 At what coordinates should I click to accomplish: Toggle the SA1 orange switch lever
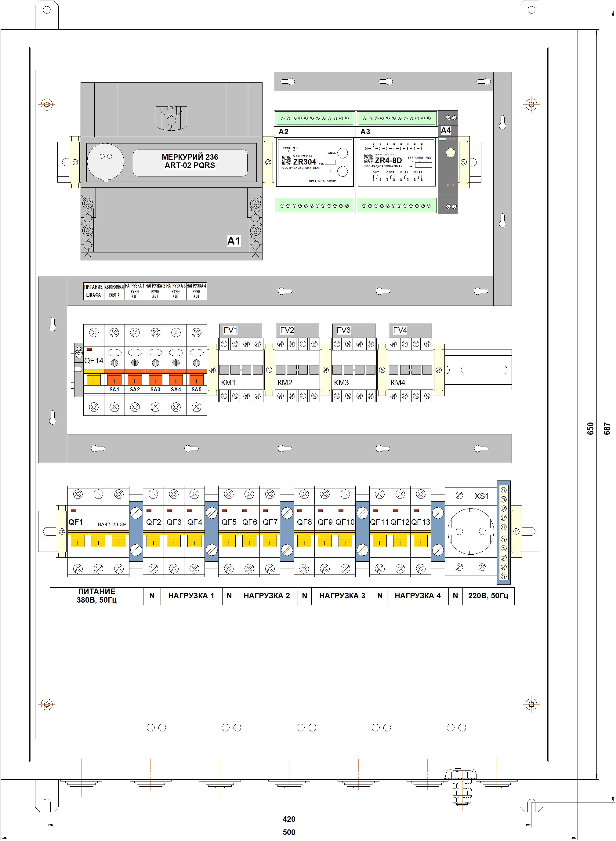point(114,380)
